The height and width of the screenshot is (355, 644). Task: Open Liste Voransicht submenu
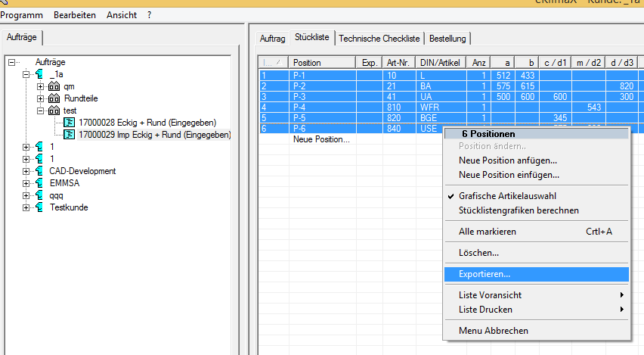[537, 295]
